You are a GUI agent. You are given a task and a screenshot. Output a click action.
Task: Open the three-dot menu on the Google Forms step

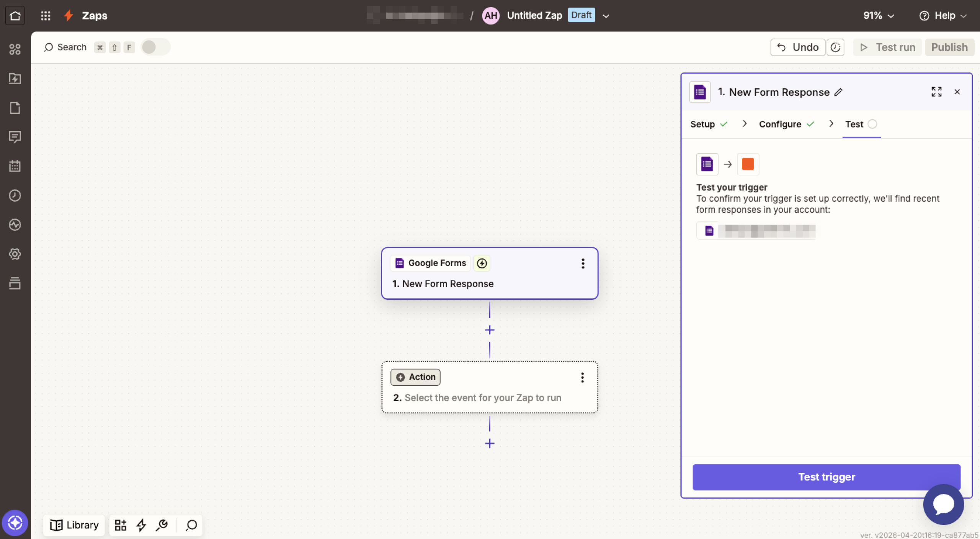583,264
